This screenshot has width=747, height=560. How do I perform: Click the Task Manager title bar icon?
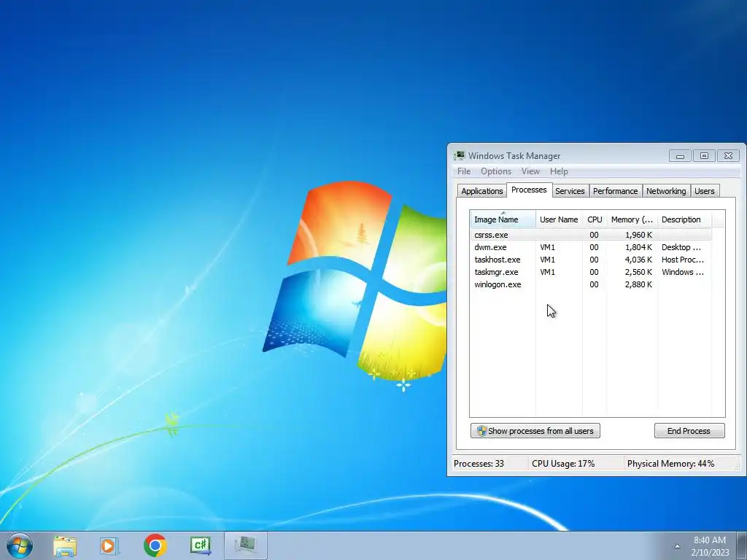(x=460, y=156)
